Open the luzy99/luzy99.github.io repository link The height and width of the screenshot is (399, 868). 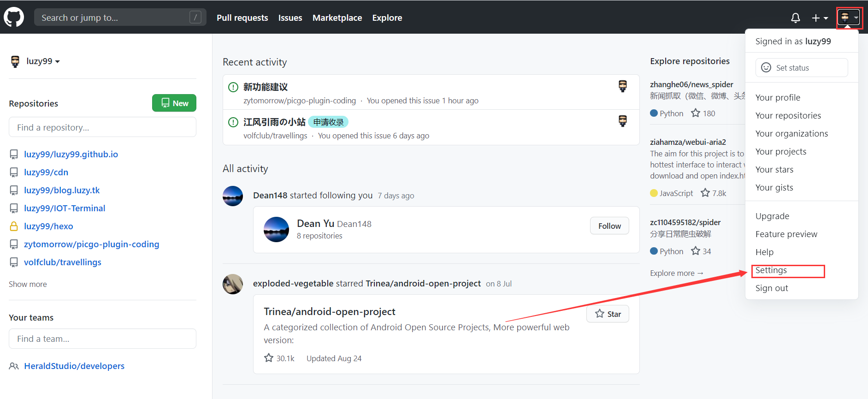(71, 154)
